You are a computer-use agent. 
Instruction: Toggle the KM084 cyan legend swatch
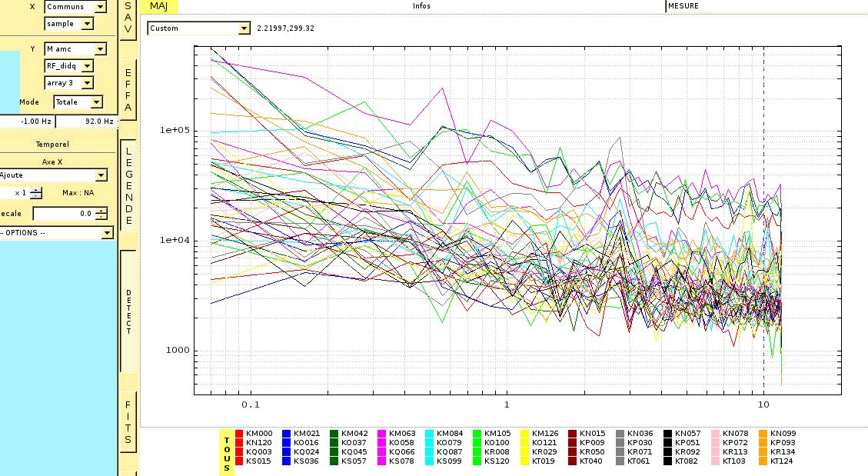click(430, 434)
